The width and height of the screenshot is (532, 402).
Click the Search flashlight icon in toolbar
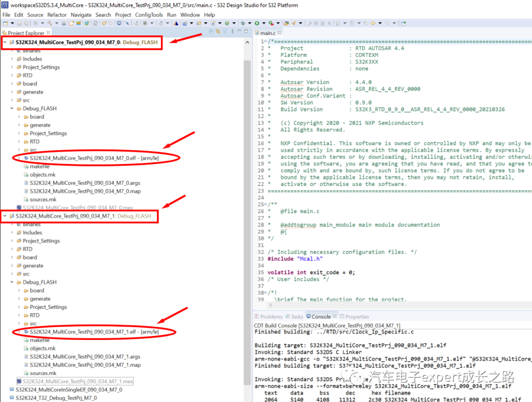pos(294,24)
